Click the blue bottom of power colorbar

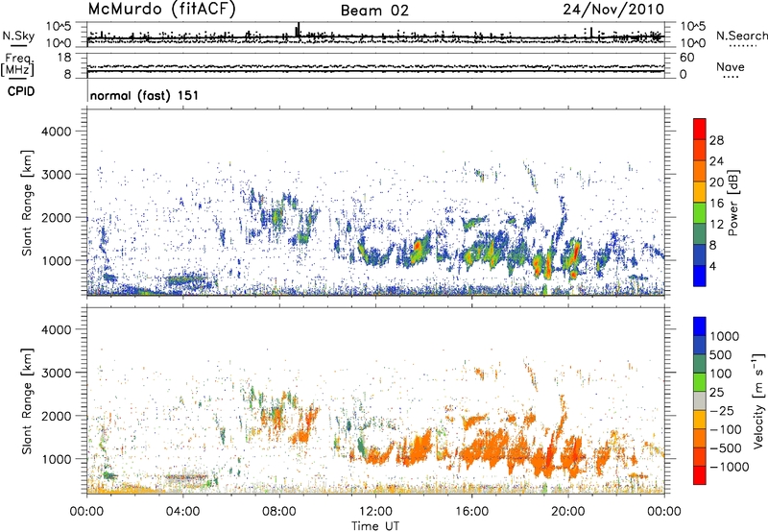[700, 276]
